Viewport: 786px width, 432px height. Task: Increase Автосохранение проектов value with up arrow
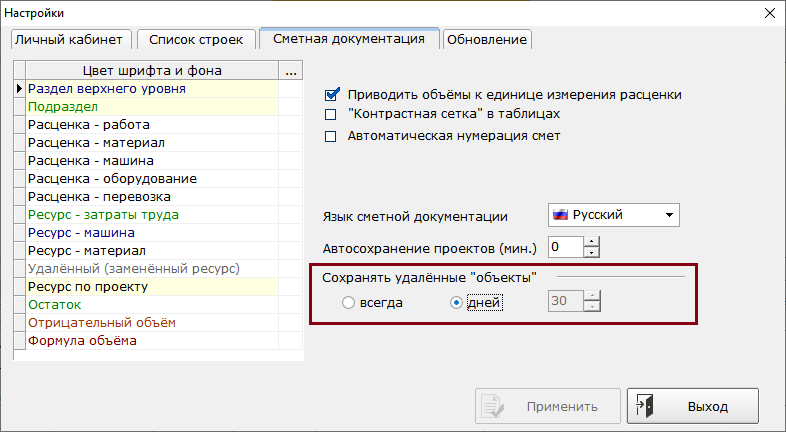pos(591,241)
